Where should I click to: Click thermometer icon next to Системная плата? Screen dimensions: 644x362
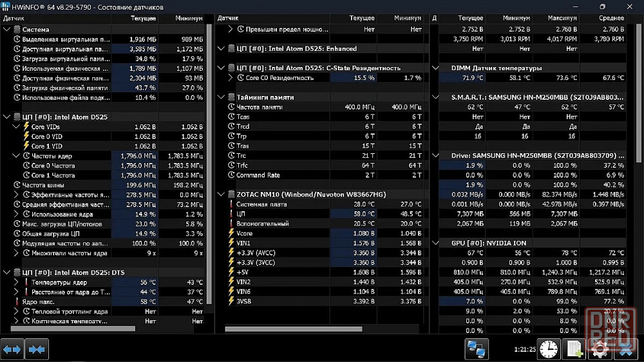tap(231, 204)
